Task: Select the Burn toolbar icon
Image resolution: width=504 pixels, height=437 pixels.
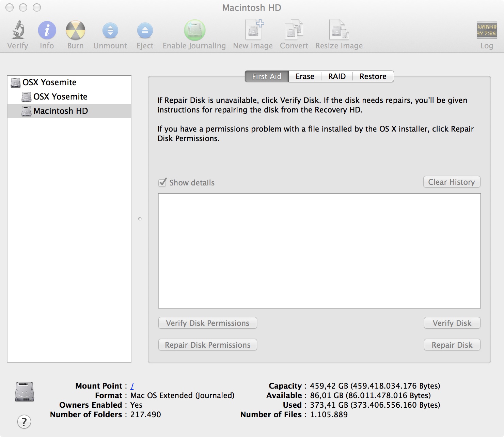Action: tap(75, 30)
